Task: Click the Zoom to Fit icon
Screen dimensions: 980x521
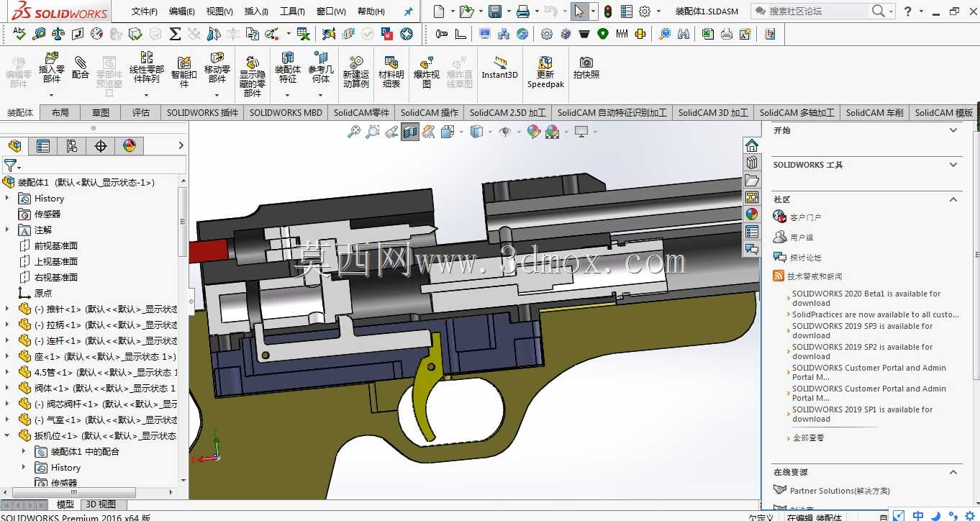Action: click(x=353, y=132)
